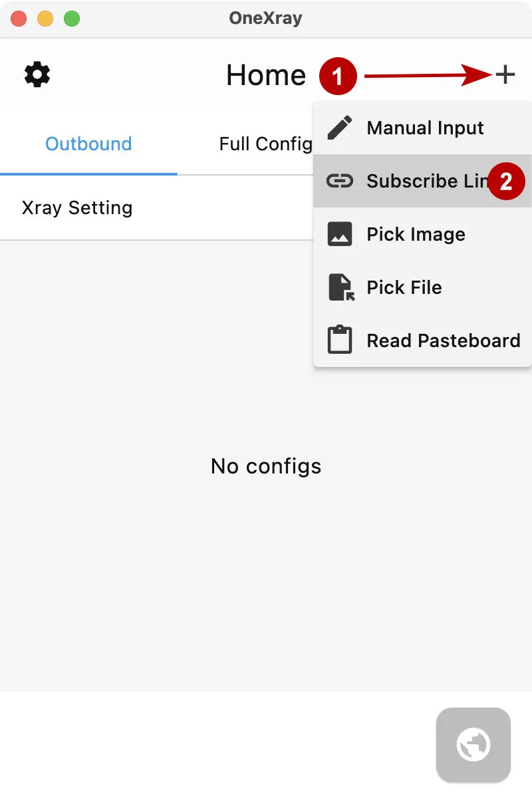Click the chain link icon in menu

click(340, 181)
